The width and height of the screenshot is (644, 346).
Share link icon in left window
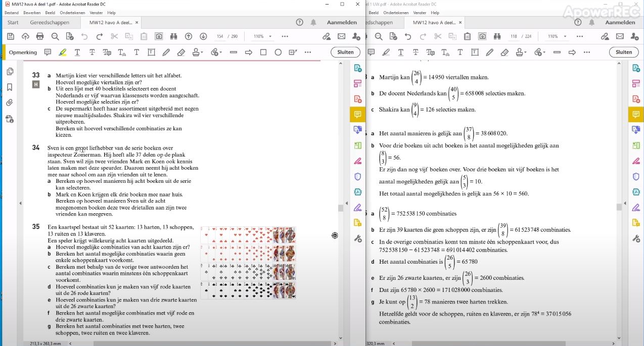click(327, 36)
